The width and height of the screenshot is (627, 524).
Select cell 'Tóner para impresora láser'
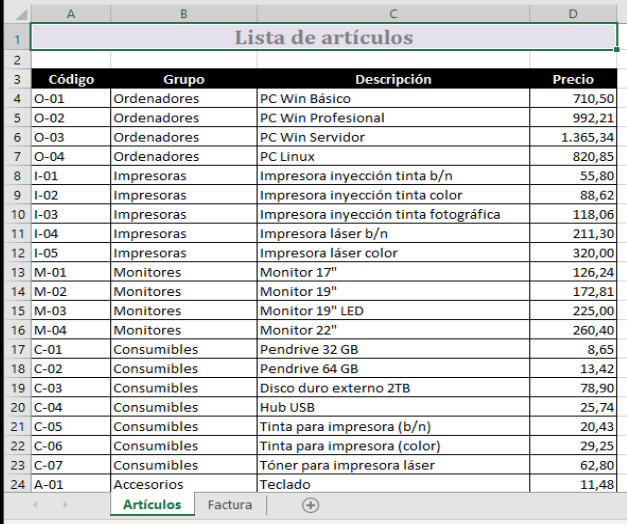393,465
